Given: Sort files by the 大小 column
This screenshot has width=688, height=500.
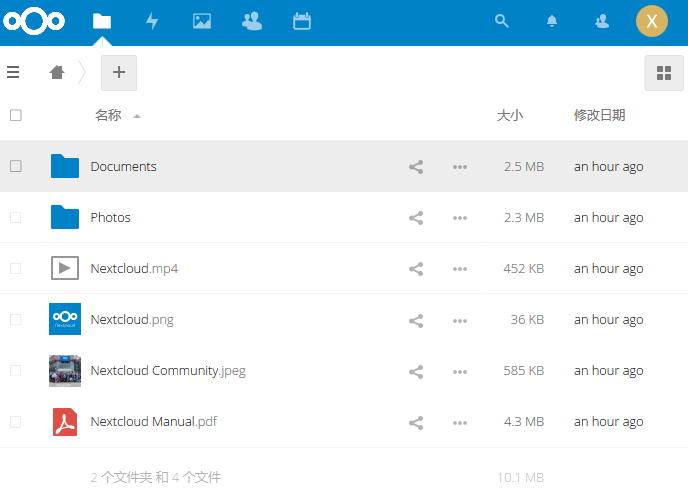Looking at the screenshot, I should (x=510, y=115).
